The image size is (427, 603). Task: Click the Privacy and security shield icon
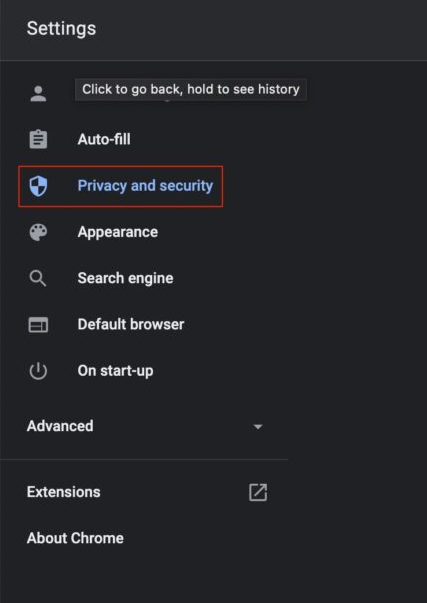pyautogui.click(x=38, y=186)
